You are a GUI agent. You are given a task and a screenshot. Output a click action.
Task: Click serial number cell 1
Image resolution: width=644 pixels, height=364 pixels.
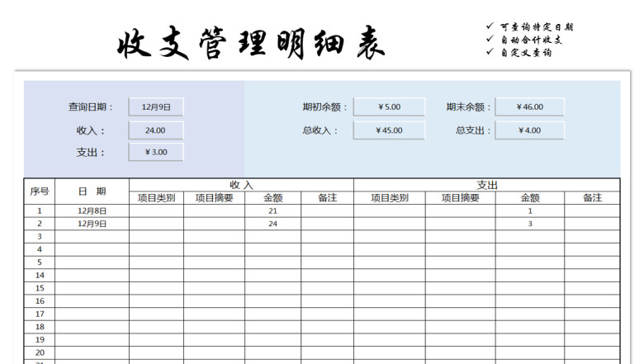[x=40, y=211]
